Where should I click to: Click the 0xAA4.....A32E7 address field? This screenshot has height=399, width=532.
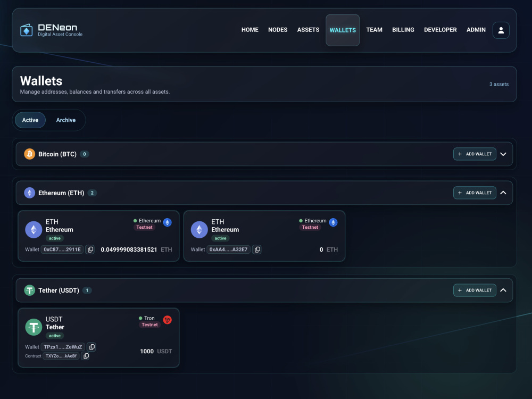tap(228, 250)
